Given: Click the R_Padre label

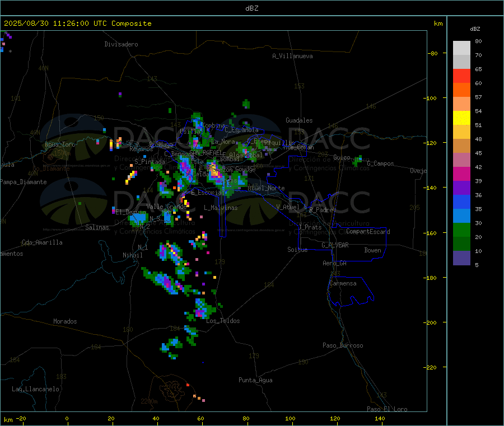Looking at the screenshot, I should [x=321, y=210].
